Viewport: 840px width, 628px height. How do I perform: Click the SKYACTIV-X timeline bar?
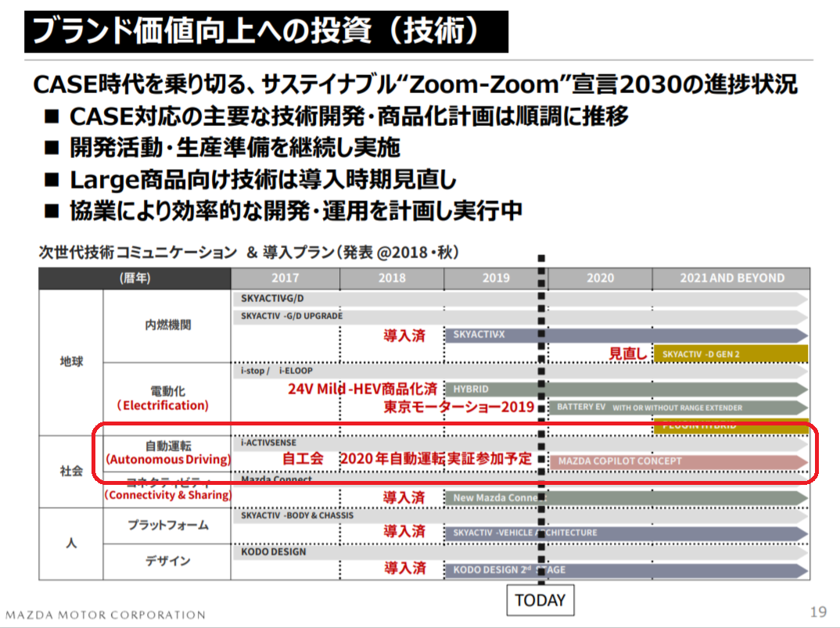tap(626, 336)
